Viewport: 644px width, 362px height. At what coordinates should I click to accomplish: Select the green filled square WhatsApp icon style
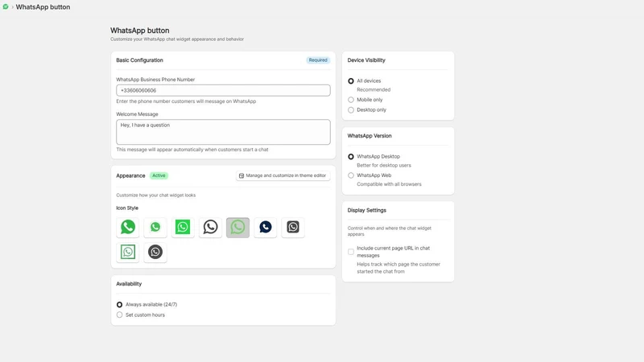pos(183,227)
